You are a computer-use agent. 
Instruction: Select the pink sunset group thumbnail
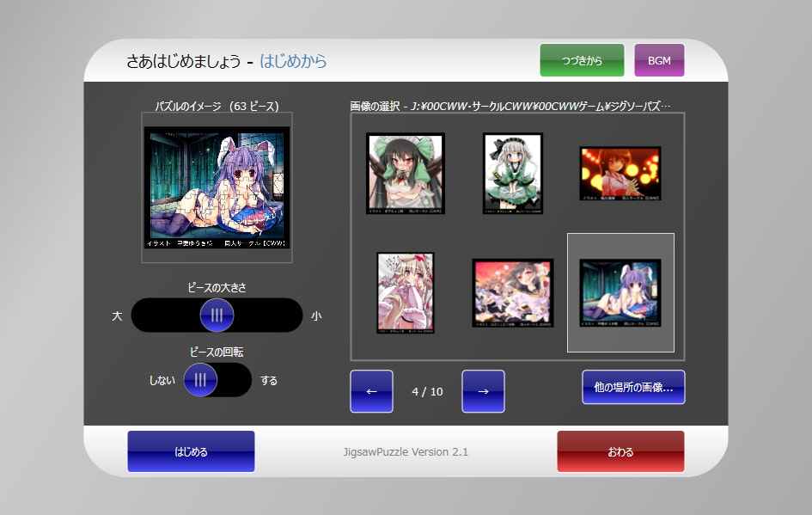tap(513, 292)
